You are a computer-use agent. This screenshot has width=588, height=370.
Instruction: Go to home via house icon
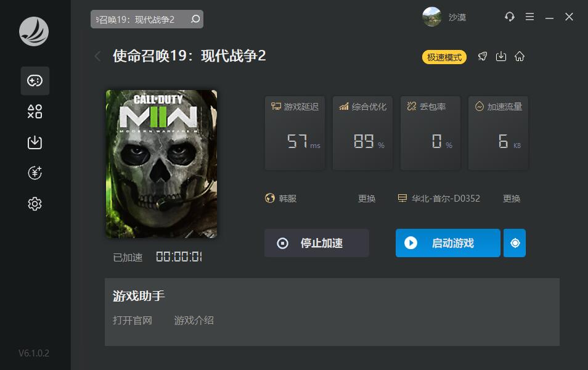(x=520, y=57)
